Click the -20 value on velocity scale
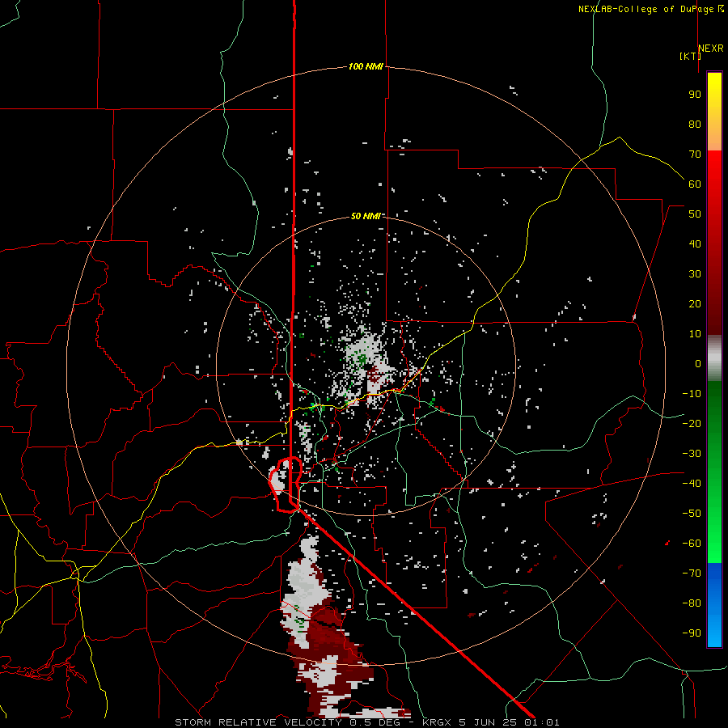The image size is (728, 728). pyautogui.click(x=692, y=423)
